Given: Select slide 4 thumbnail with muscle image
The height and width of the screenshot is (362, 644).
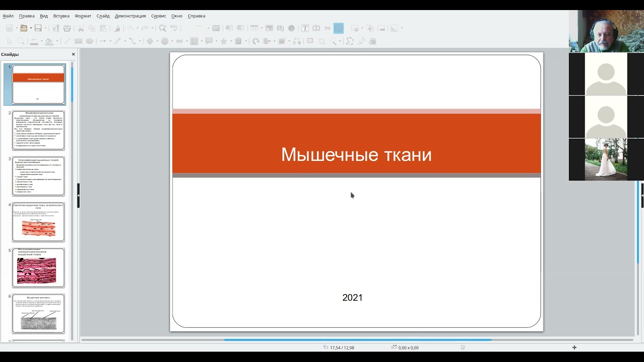Looking at the screenshot, I should (x=38, y=222).
